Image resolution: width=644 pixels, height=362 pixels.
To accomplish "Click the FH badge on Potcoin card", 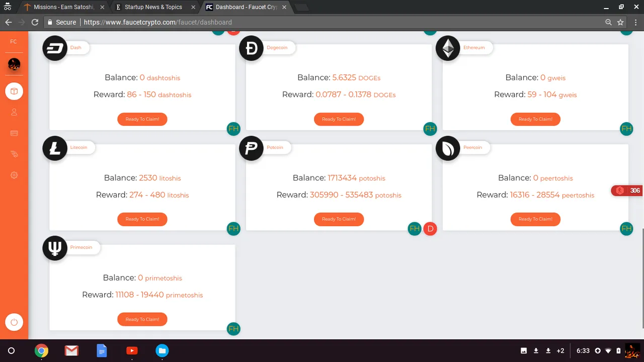I will pos(414,229).
